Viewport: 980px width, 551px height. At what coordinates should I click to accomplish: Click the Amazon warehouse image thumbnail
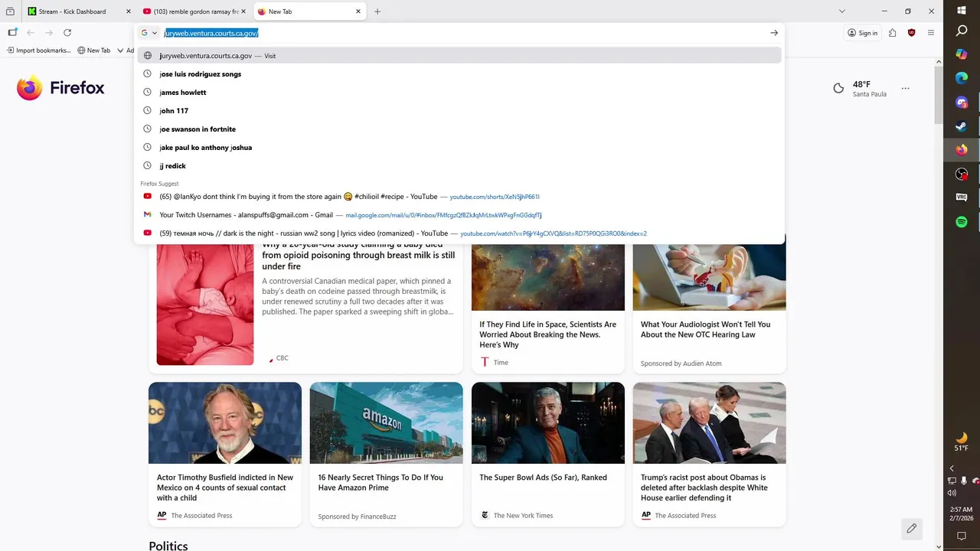coord(386,422)
